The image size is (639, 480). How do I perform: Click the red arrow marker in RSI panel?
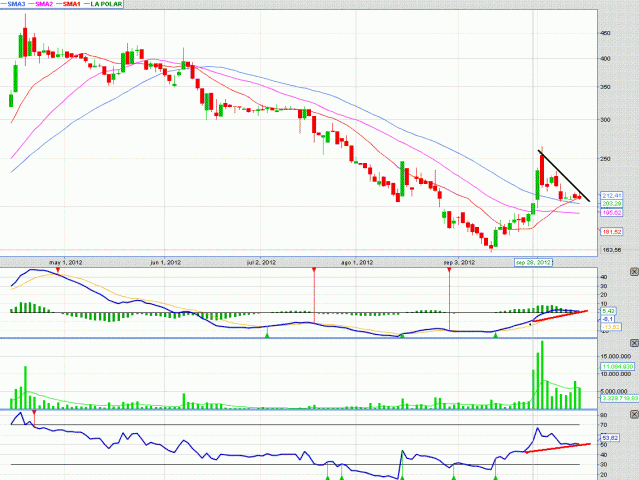pyautogui.click(x=35, y=412)
